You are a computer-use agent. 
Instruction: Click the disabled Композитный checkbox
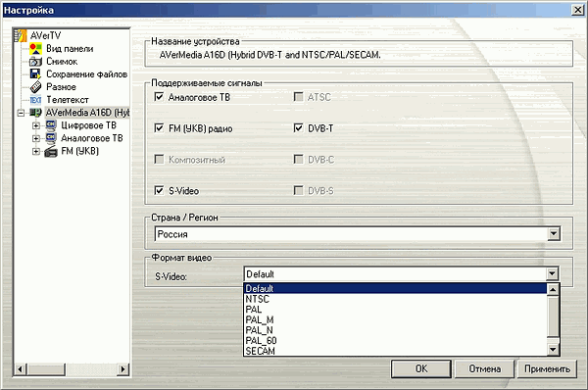159,160
